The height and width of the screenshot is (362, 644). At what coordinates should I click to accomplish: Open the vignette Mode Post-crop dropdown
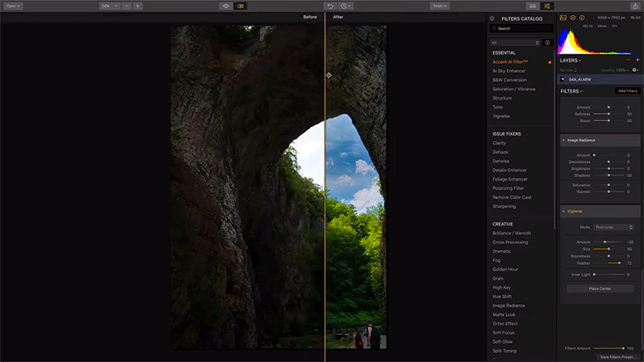coord(612,227)
